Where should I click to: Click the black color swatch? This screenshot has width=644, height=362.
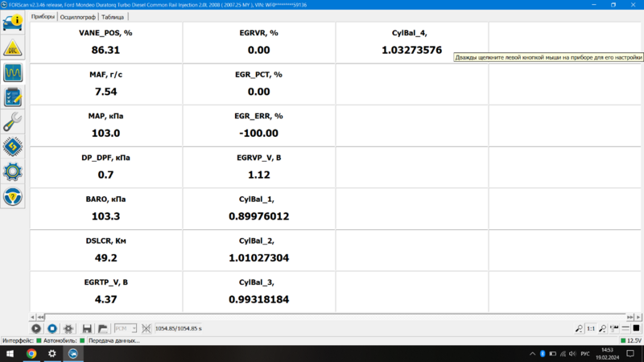pyautogui.click(x=636, y=329)
